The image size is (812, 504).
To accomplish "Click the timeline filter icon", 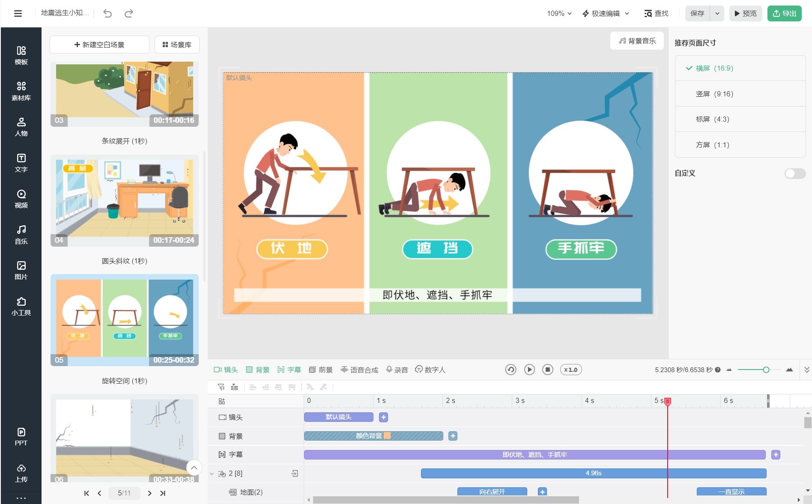I will click(221, 387).
